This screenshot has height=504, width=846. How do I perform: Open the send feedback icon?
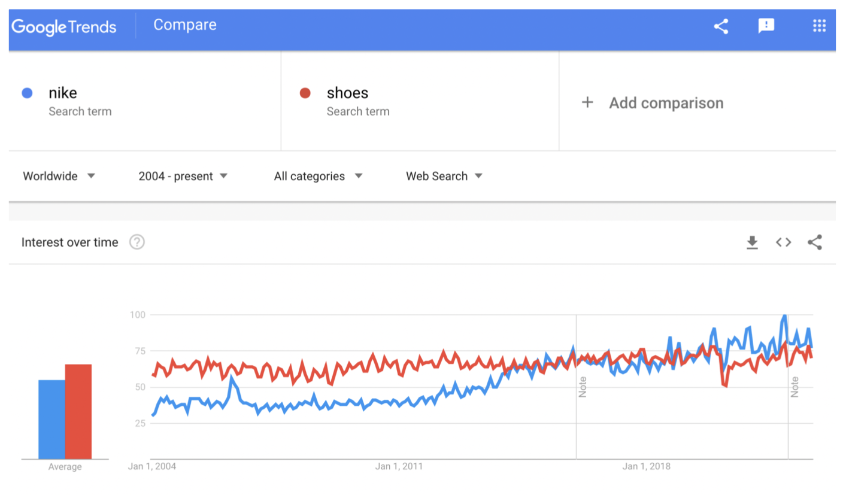point(766,26)
